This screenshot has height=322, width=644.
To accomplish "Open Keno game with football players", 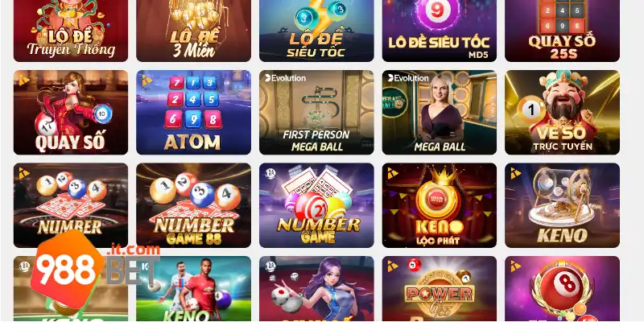I will 193,289.
